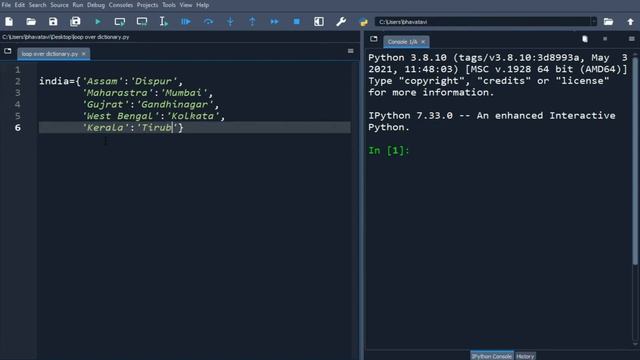Save the current file

click(x=53, y=22)
